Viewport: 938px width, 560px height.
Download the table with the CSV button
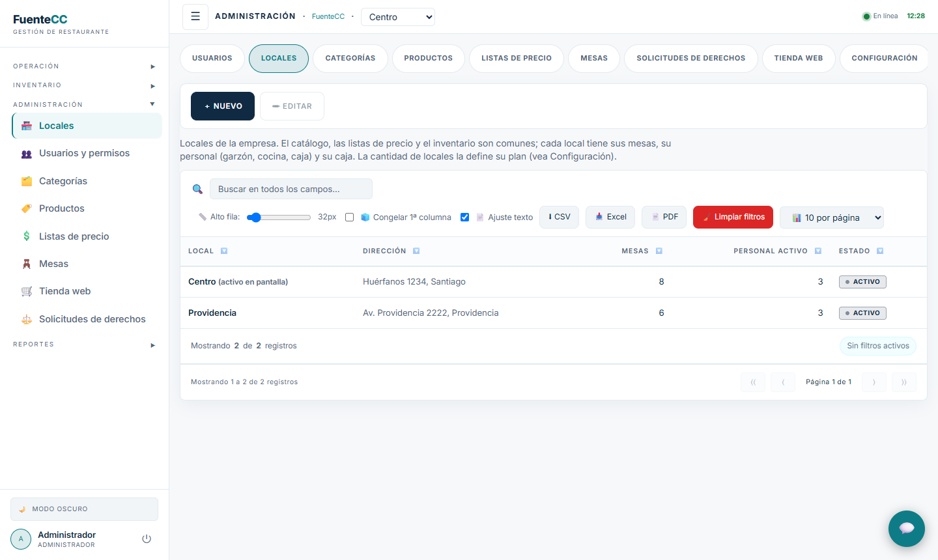pos(559,217)
